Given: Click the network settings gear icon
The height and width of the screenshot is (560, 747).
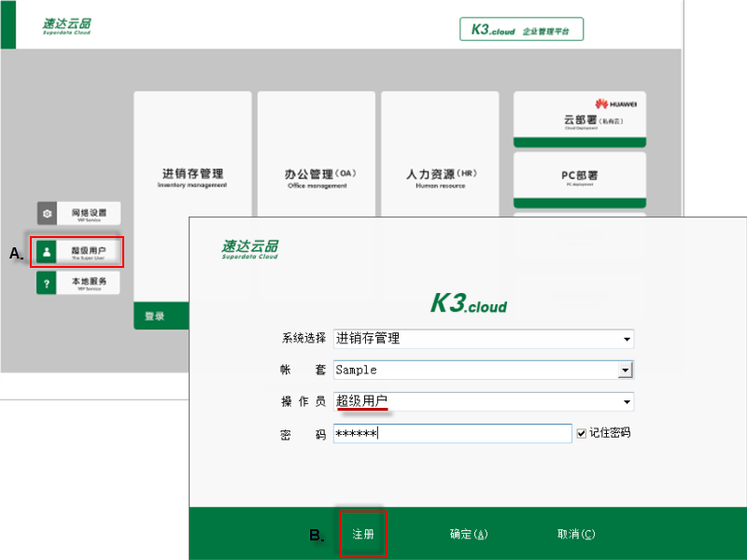Looking at the screenshot, I should (x=48, y=214).
